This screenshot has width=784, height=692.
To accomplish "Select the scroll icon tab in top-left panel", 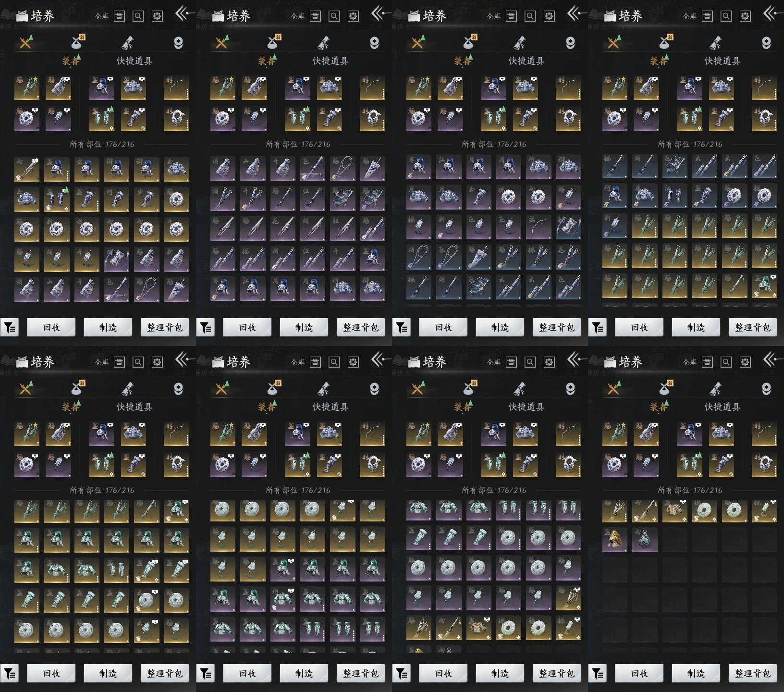I will point(128,43).
